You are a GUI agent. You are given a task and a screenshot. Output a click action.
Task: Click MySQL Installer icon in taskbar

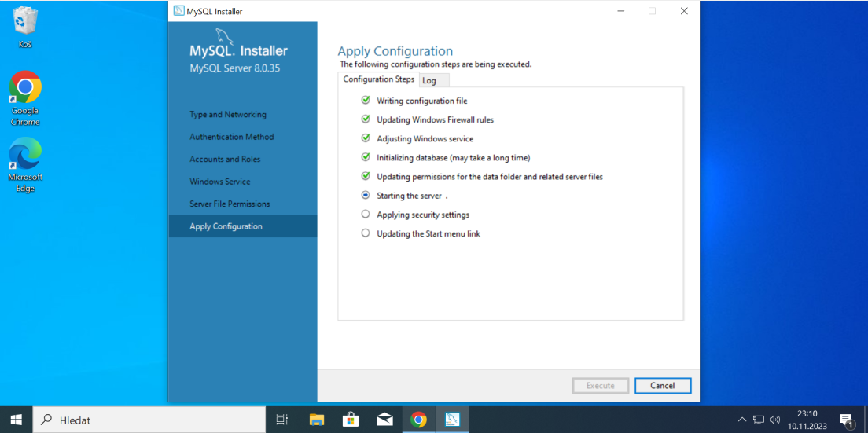click(452, 420)
